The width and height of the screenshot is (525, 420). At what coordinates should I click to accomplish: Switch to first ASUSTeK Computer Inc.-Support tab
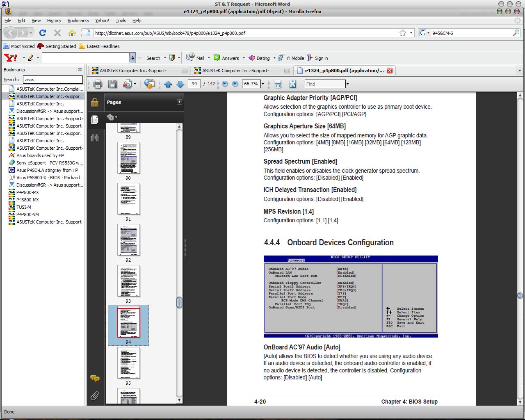[139, 71]
